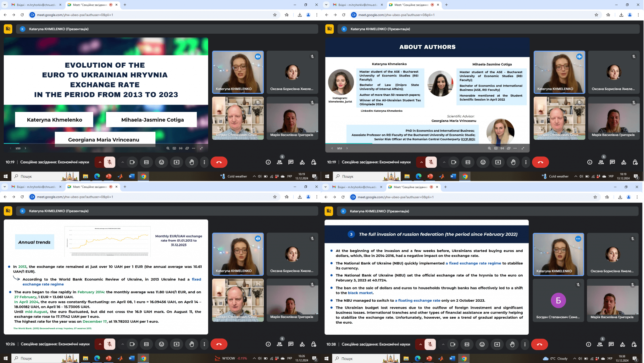The width and height of the screenshot is (644, 363).
Task: Send a reaction in the title slide window
Action: pyautogui.click(x=162, y=162)
